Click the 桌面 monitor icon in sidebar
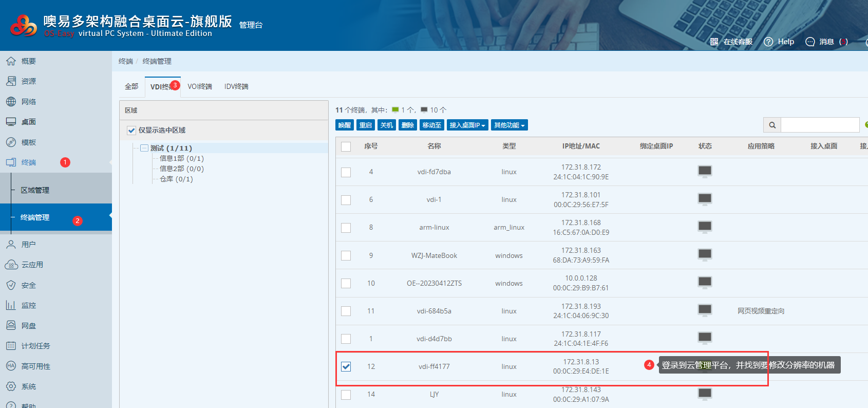Viewport: 868px width, 408px height. [x=11, y=122]
